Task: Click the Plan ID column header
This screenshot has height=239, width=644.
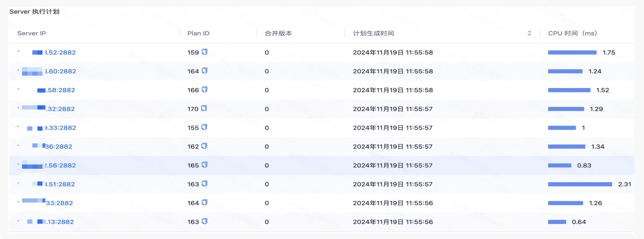Action: click(198, 33)
